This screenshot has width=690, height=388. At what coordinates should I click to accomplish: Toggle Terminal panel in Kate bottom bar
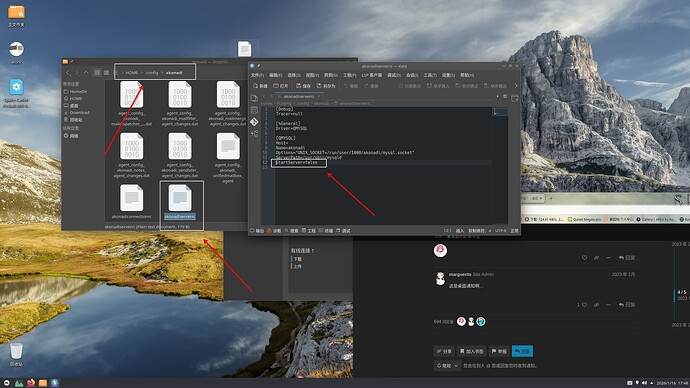coord(326,231)
